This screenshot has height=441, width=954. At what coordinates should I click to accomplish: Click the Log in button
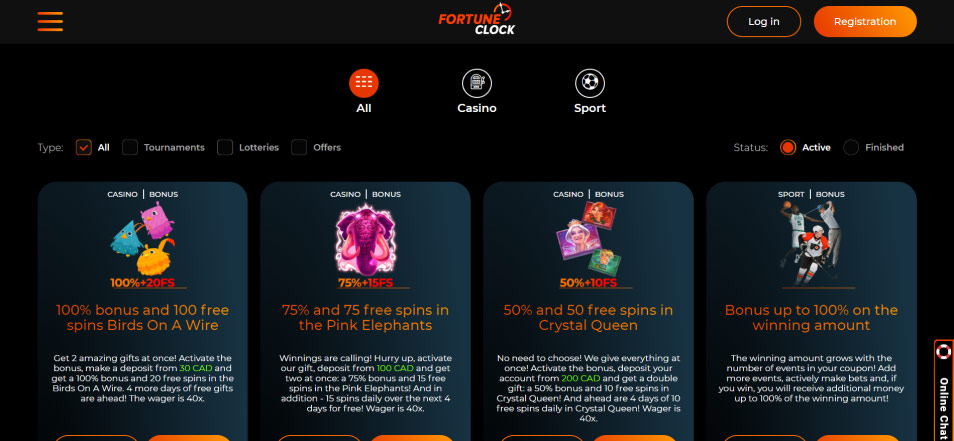click(x=764, y=21)
